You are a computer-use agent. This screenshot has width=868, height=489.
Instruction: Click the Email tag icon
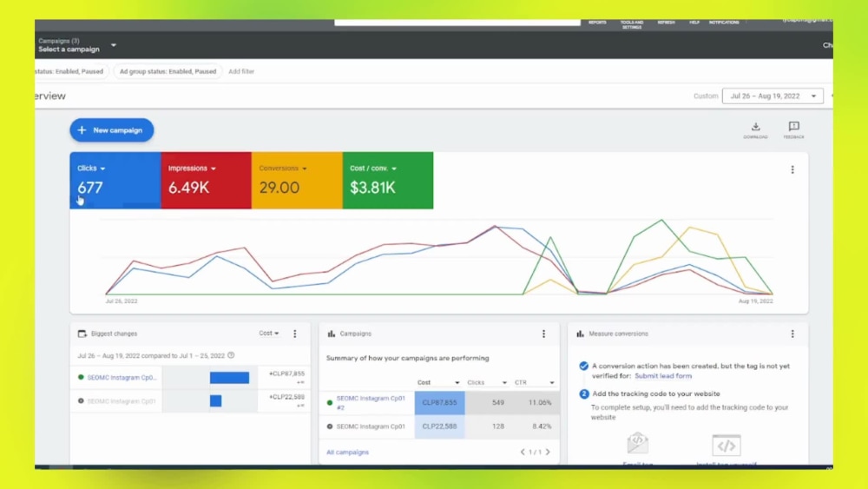pos(638,444)
